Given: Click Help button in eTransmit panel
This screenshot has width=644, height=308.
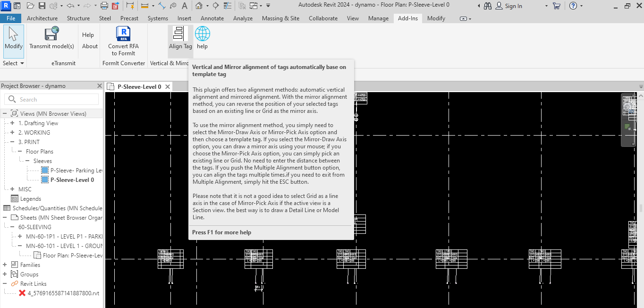Looking at the screenshot, I should pos(88,35).
